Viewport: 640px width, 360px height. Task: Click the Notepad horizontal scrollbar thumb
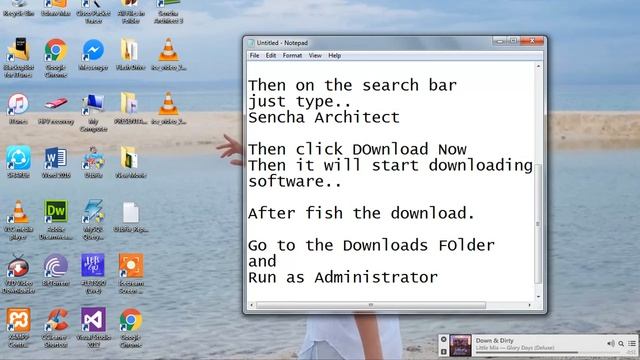pos(371,305)
